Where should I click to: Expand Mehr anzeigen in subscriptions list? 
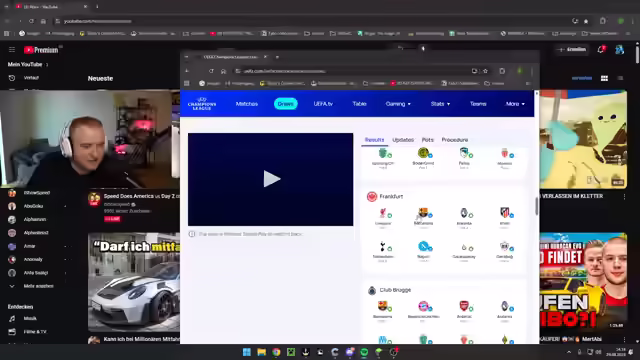click(x=38, y=286)
